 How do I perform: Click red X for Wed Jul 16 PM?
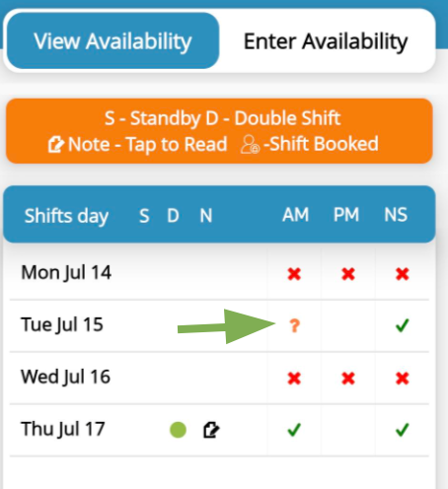tap(348, 379)
